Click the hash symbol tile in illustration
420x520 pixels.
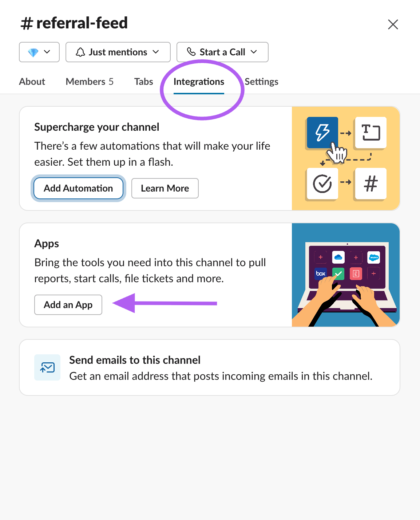click(371, 184)
